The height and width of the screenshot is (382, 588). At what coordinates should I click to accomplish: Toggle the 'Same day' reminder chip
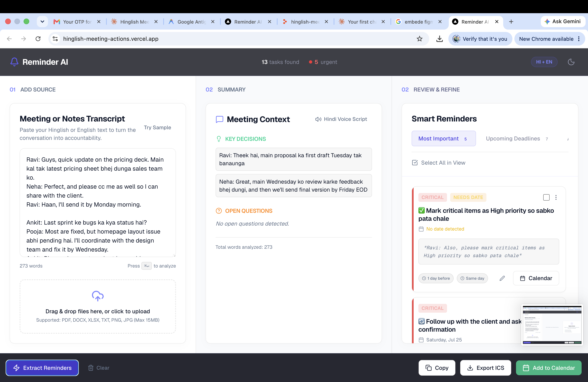pyautogui.click(x=472, y=278)
